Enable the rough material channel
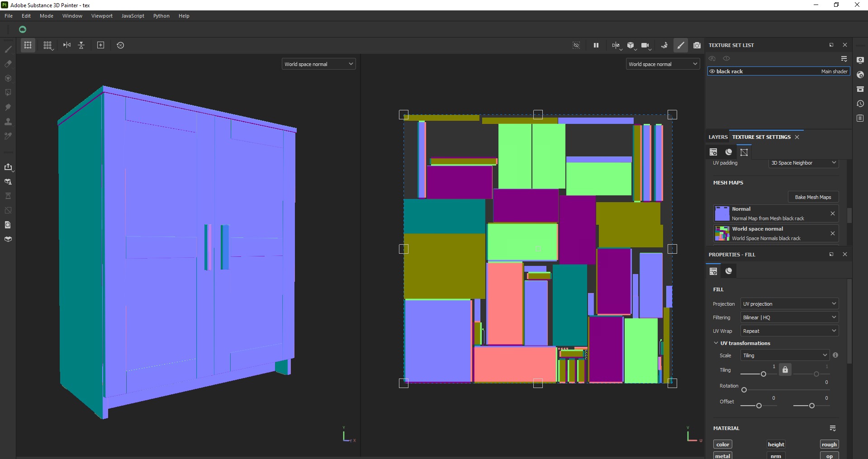This screenshot has width=868, height=459. (829, 445)
